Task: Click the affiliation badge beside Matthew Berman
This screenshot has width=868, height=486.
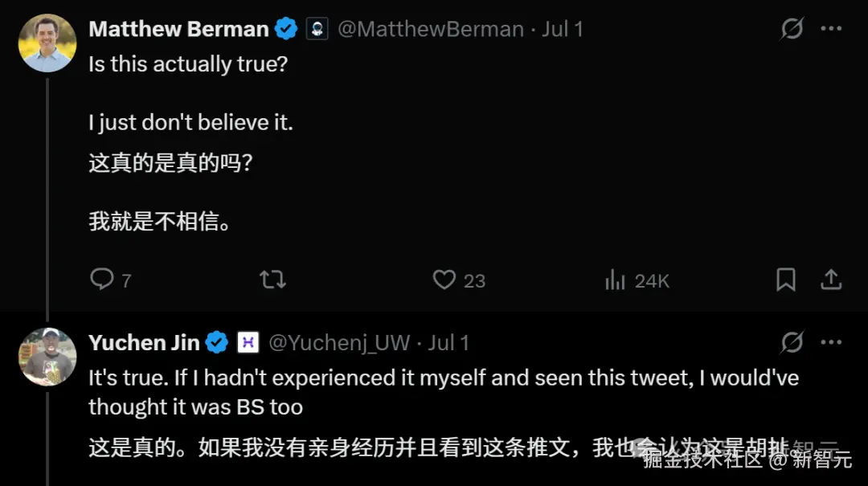Action: [x=317, y=30]
